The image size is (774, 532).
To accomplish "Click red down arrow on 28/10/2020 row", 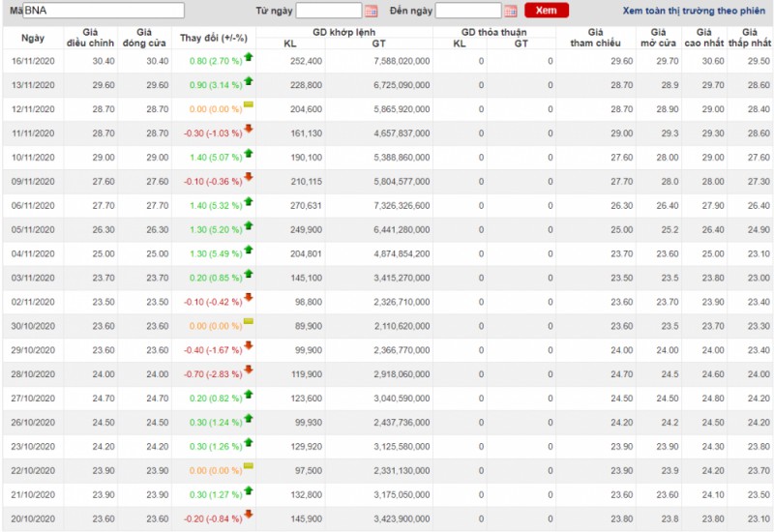I will pos(249,369).
